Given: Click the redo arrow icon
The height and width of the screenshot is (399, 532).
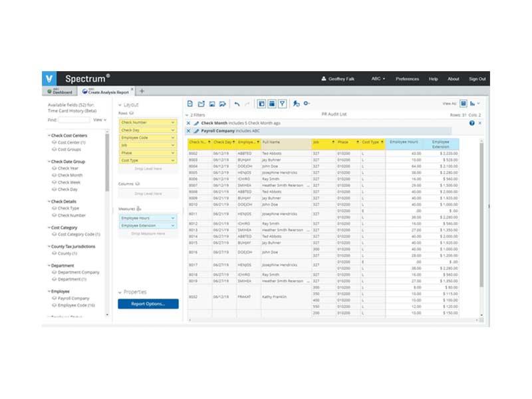Looking at the screenshot, I should tap(247, 104).
